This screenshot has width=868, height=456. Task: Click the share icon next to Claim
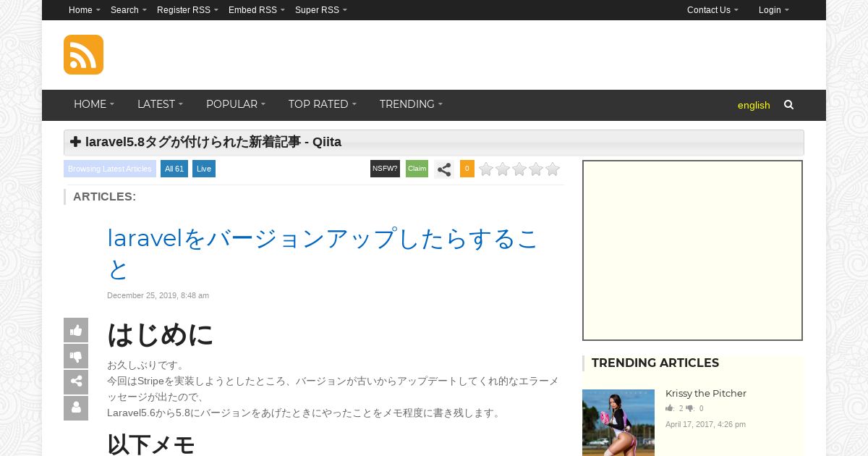click(x=444, y=169)
